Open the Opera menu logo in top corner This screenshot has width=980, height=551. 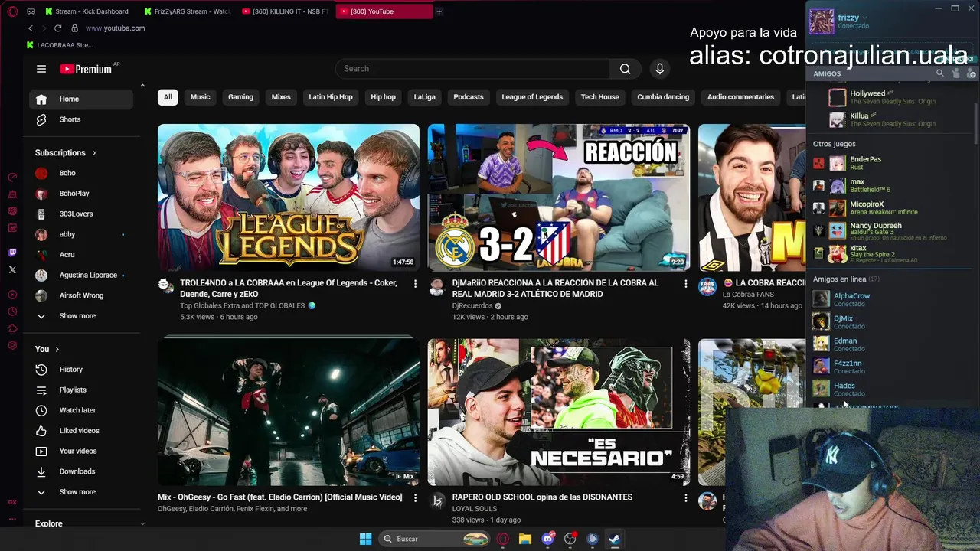click(x=12, y=11)
